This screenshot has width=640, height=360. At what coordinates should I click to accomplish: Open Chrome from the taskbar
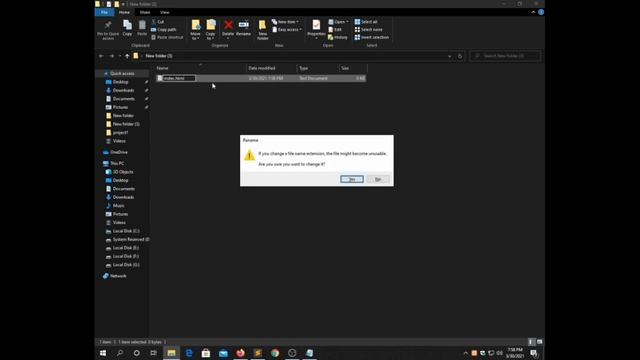click(x=275, y=353)
